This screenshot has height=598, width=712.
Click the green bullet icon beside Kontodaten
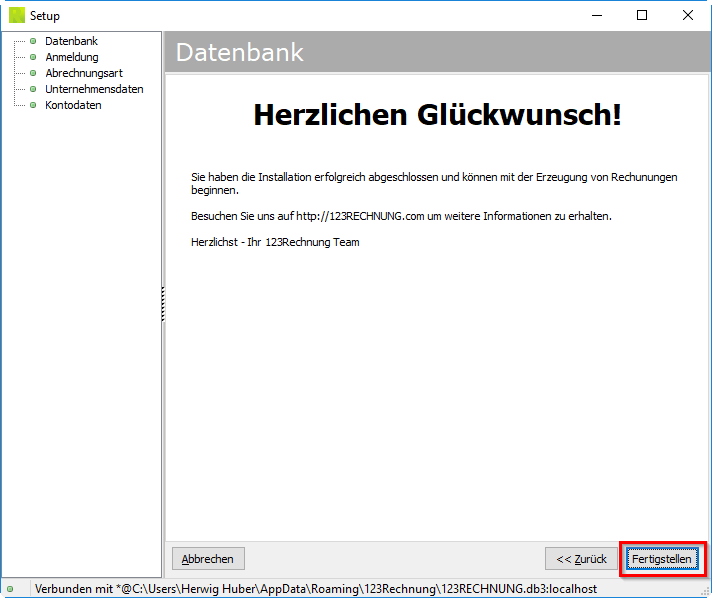click(33, 105)
